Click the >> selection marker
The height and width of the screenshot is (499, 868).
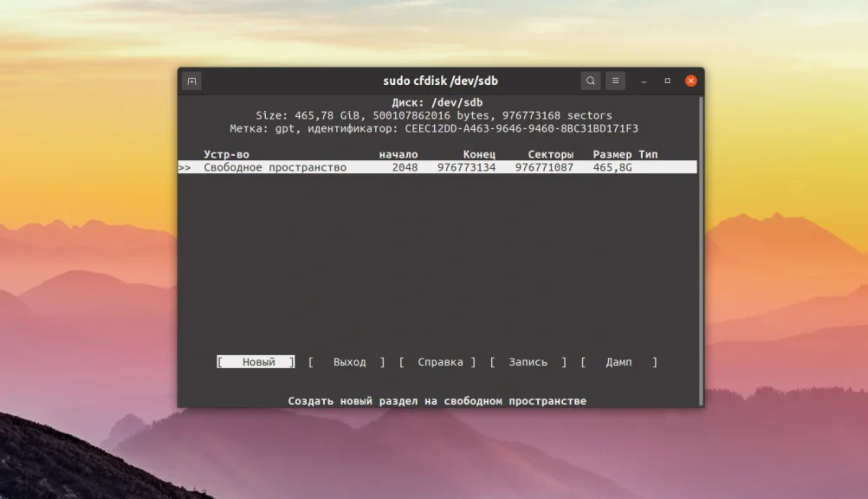click(x=185, y=167)
